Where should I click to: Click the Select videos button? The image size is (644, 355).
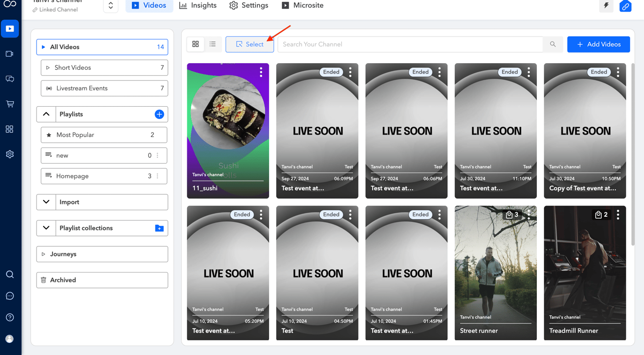tap(249, 44)
